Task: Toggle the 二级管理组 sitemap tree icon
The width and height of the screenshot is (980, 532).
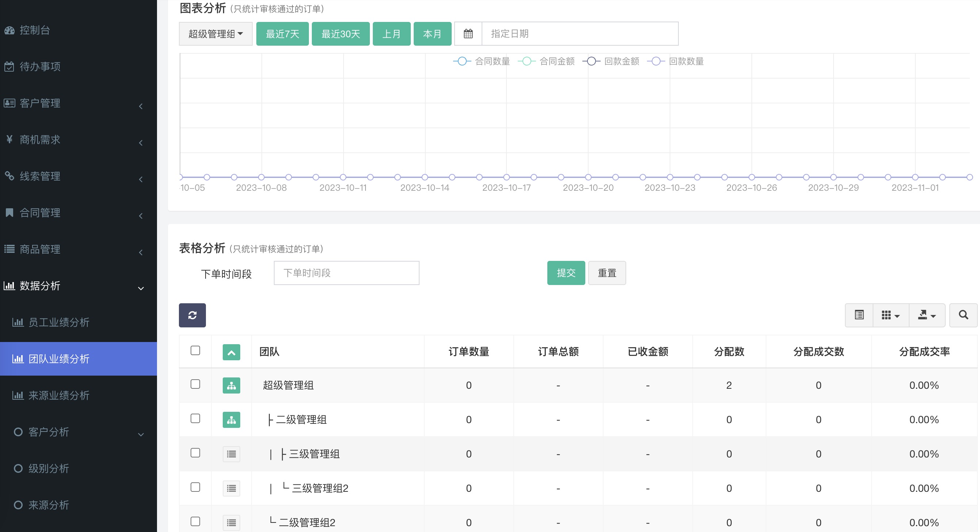Action: click(231, 420)
